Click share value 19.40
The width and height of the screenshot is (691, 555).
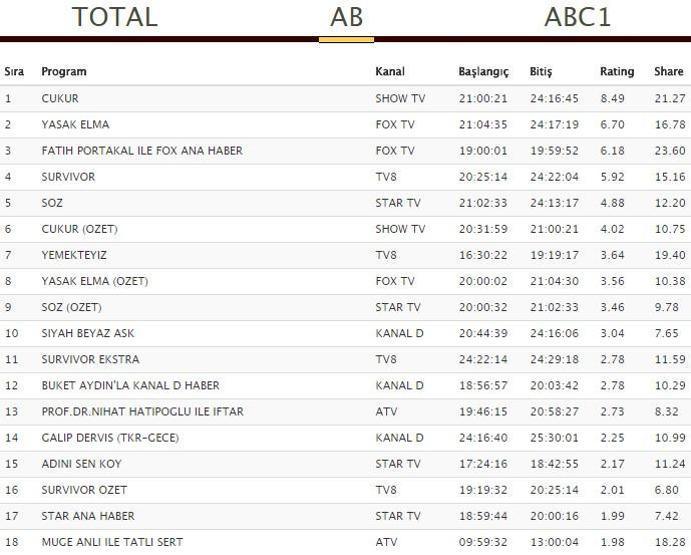pos(670,255)
